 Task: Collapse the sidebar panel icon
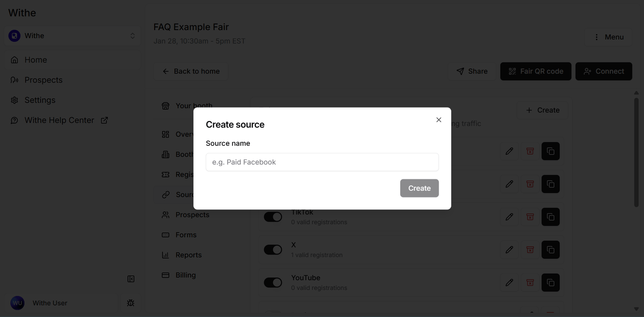click(x=131, y=279)
